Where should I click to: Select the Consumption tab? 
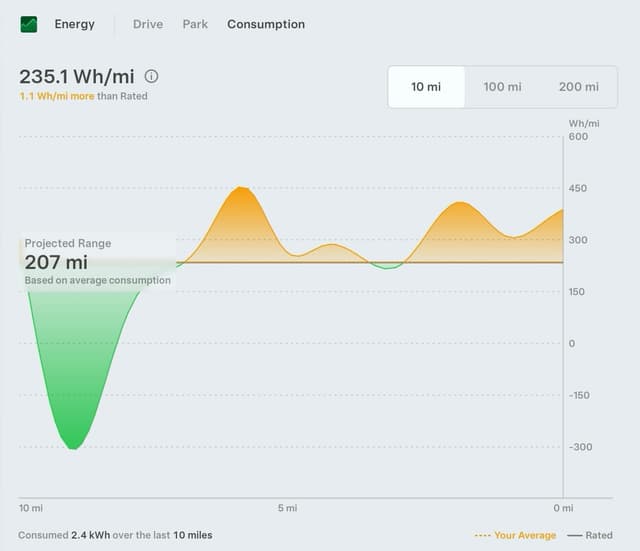266,24
